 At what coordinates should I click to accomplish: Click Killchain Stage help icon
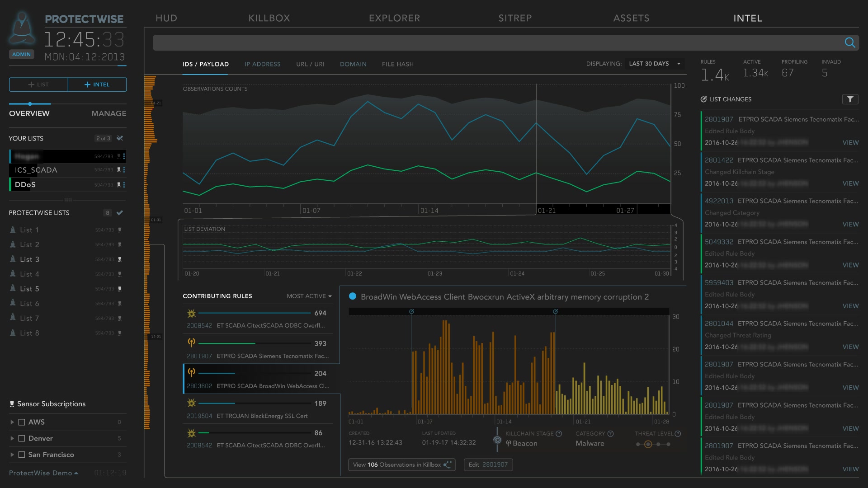[559, 434]
